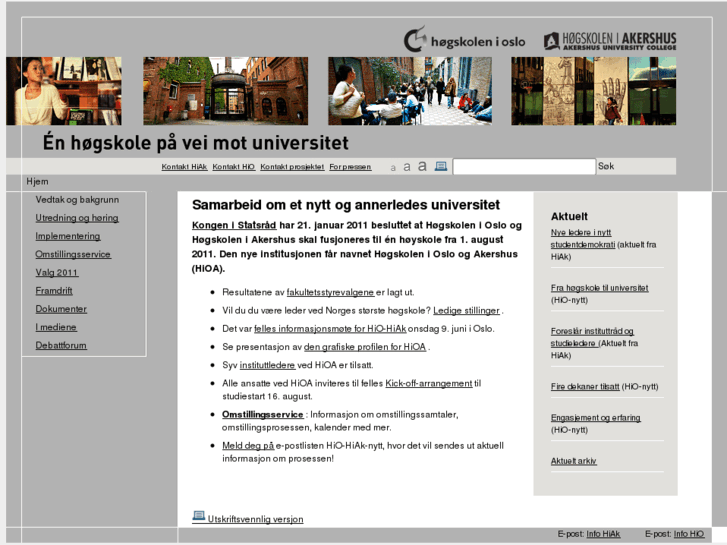Open Debattforum in the sidebar menu
This screenshot has width=727, height=545.
tap(61, 345)
